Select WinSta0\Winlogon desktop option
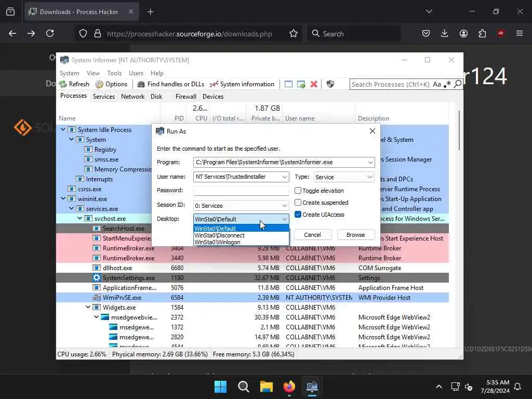532x399 pixels. tap(241, 242)
